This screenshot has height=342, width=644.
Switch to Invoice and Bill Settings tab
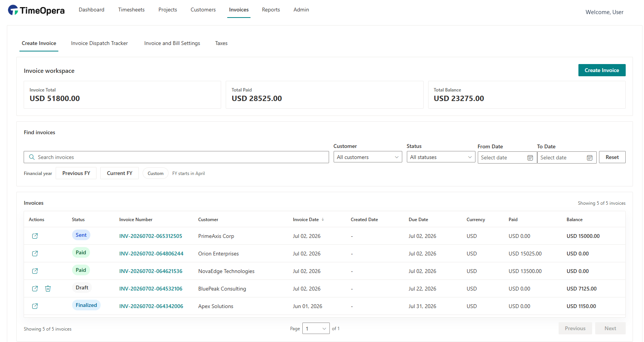pyautogui.click(x=172, y=43)
